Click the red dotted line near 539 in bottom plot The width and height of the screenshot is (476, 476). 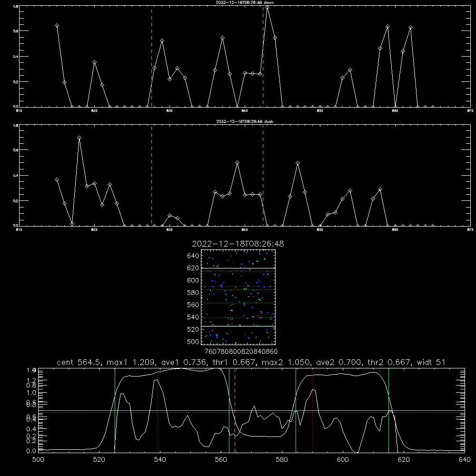point(157,410)
